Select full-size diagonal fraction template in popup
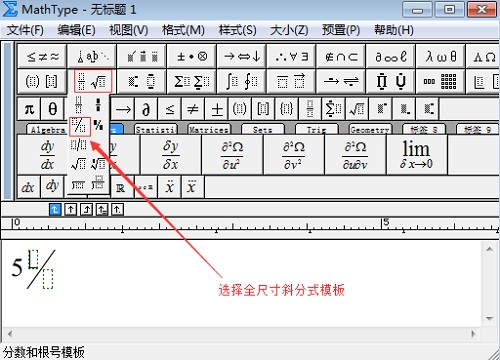The width and height of the screenshot is (500, 360). pos(79,126)
